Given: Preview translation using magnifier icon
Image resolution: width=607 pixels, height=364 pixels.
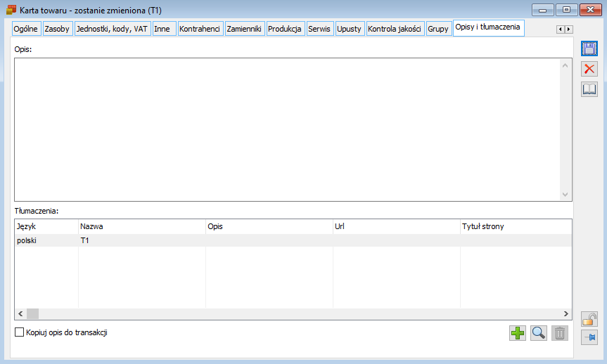Looking at the screenshot, I should pyautogui.click(x=539, y=332).
